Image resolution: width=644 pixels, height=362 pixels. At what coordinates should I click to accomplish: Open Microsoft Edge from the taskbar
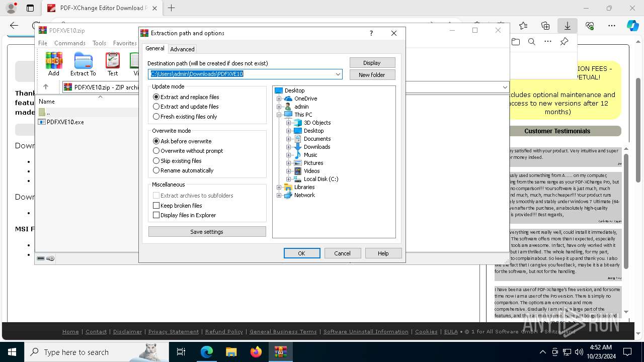[207, 352]
